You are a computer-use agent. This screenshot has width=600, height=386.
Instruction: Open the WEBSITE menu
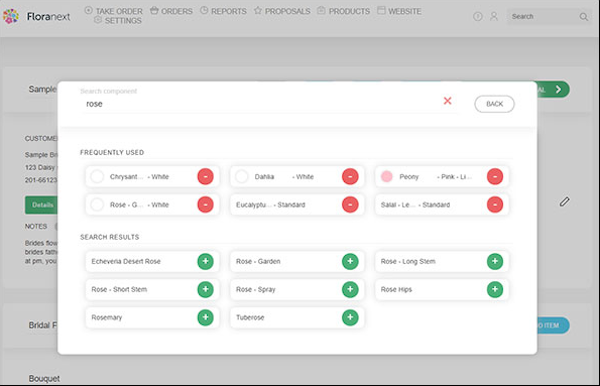399,11
